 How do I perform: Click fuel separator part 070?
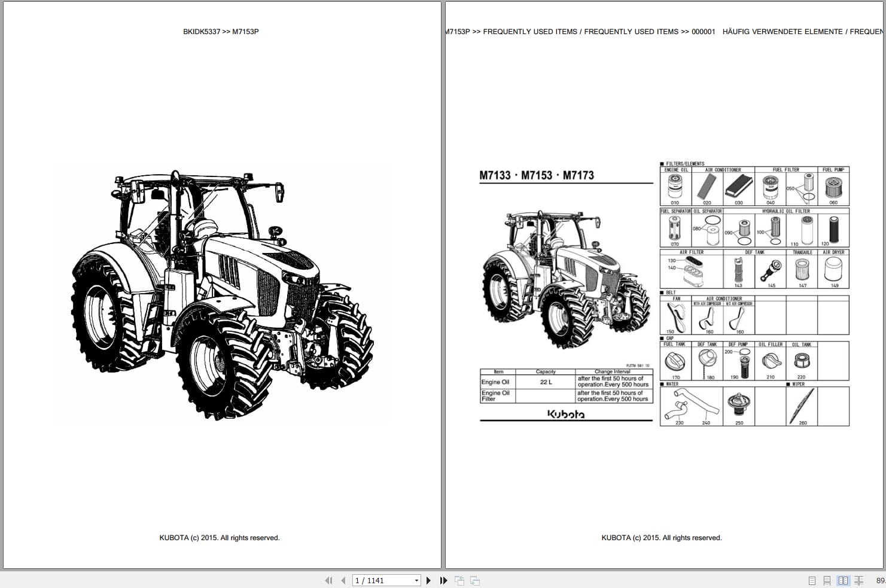pos(675,229)
